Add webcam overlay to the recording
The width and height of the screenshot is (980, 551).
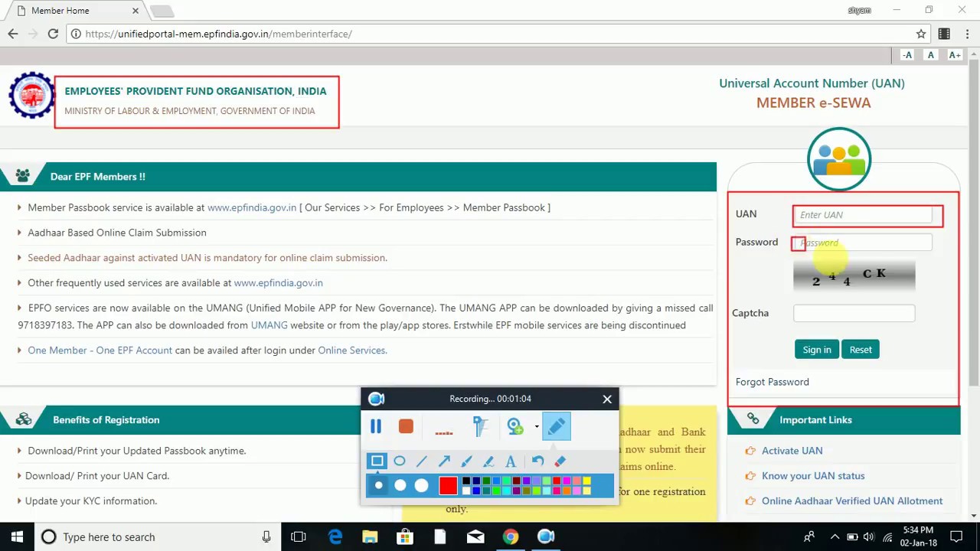515,426
